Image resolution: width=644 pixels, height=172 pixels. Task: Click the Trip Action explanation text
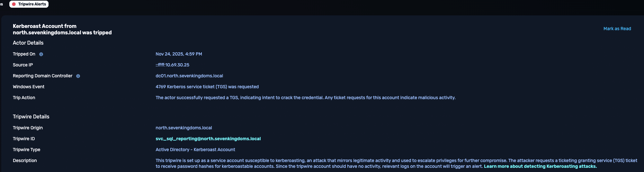[305, 98]
